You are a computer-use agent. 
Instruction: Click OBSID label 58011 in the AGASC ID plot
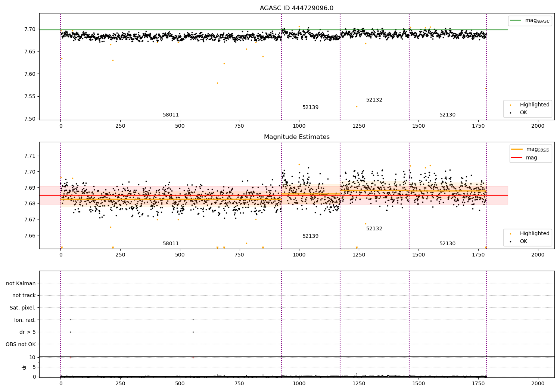coord(171,115)
